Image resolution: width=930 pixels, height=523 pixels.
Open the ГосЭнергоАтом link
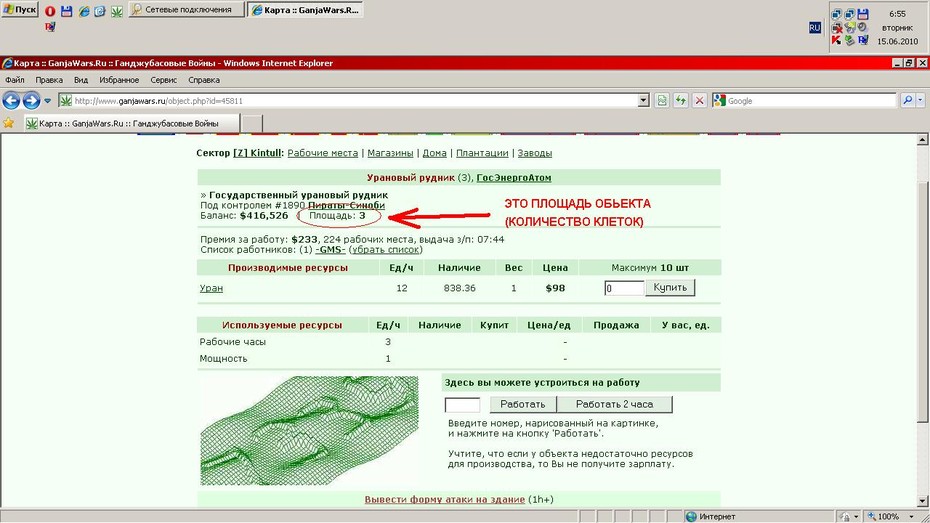[514, 177]
